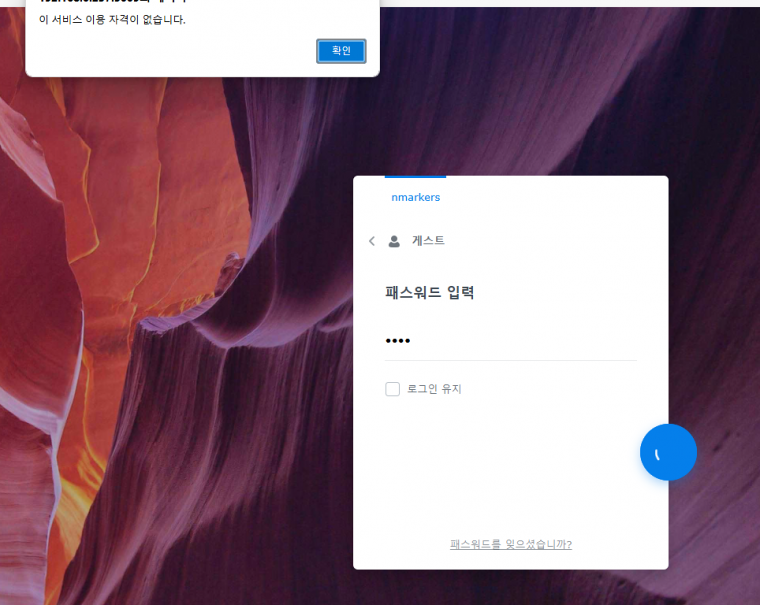Screen dimensions: 760x605
Task: Click the 이 서비스 이용 자격이 없습니다 message
Action: click(112, 20)
